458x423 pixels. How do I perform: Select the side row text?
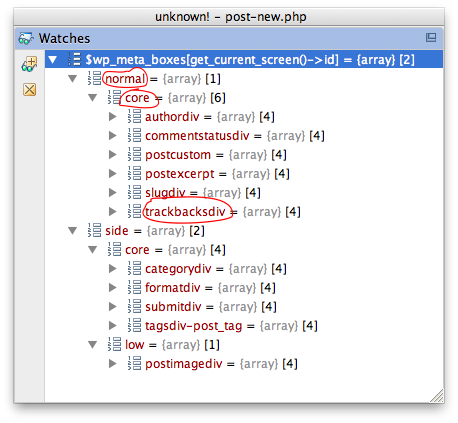[x=155, y=231]
